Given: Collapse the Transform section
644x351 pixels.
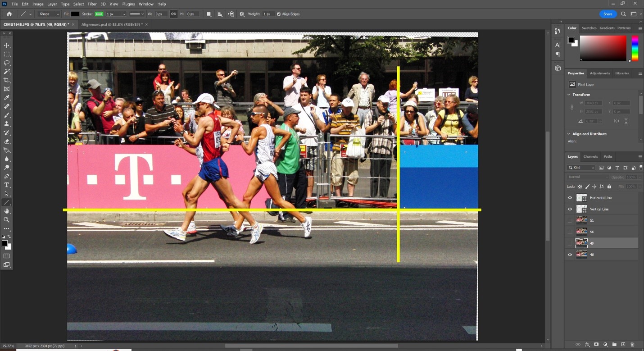Looking at the screenshot, I should [569, 95].
